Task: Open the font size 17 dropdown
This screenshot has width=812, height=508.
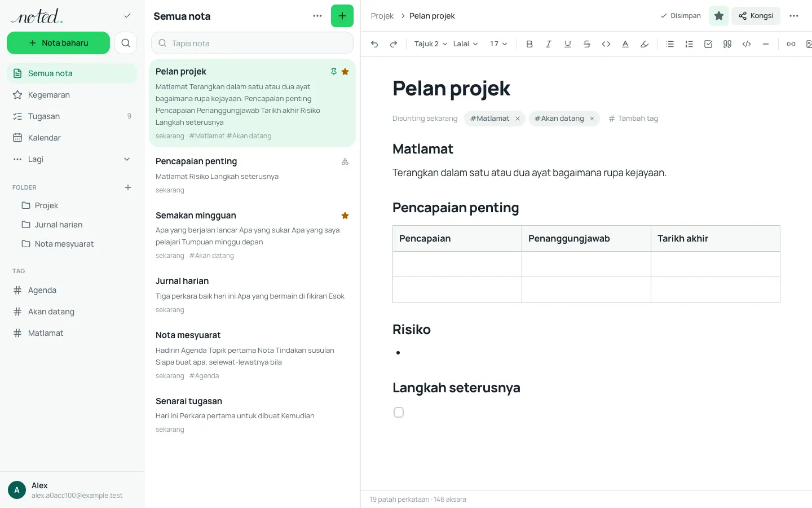Action: coord(498,44)
